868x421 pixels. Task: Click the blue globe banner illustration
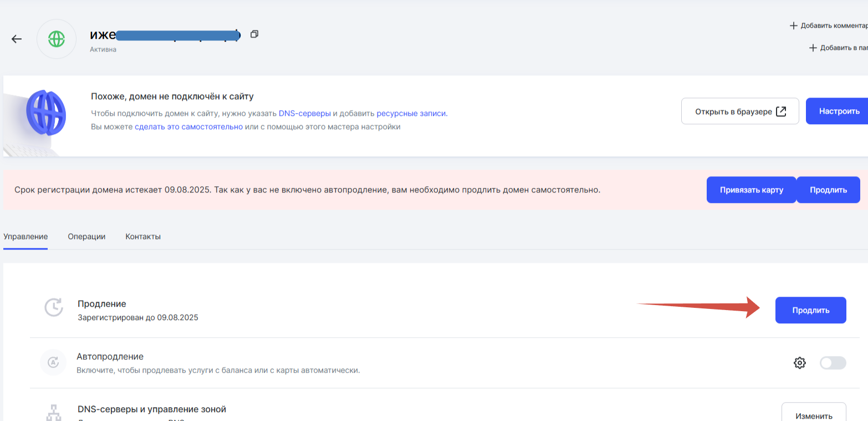tap(46, 113)
